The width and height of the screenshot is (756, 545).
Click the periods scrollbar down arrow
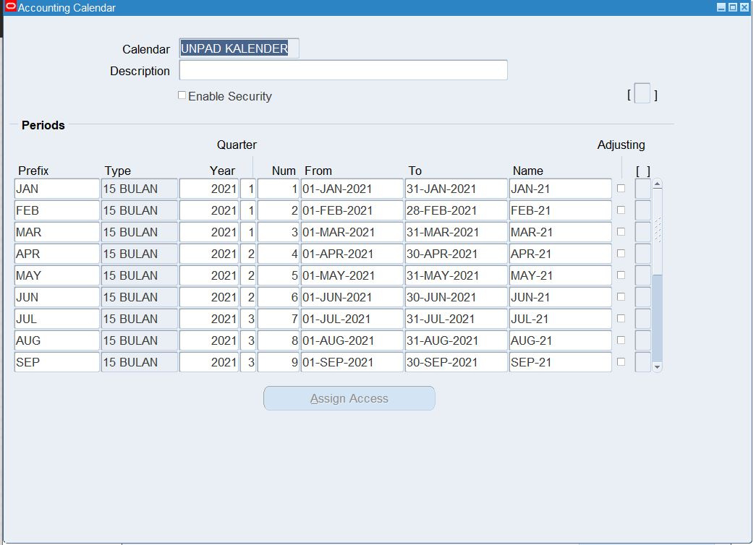click(657, 367)
